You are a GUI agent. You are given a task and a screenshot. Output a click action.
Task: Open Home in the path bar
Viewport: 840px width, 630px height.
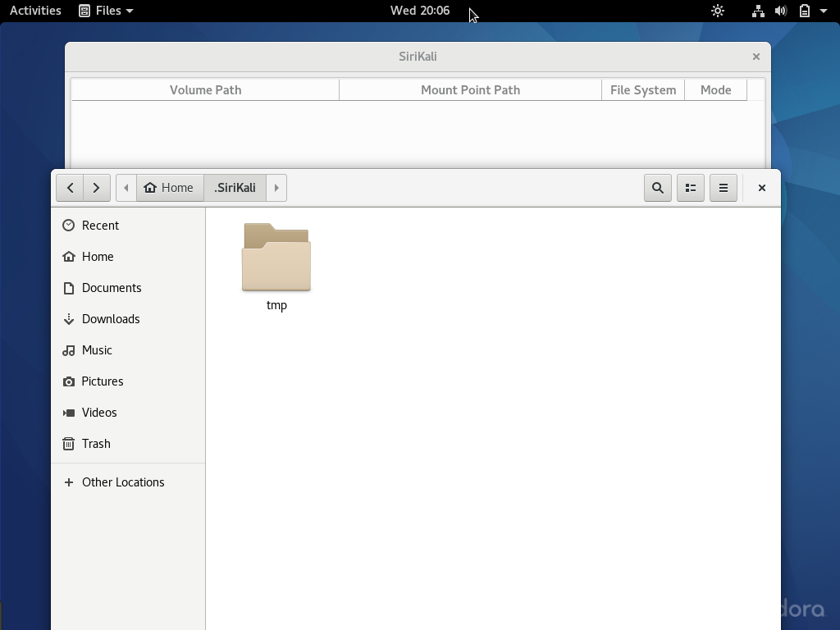pyautogui.click(x=170, y=188)
